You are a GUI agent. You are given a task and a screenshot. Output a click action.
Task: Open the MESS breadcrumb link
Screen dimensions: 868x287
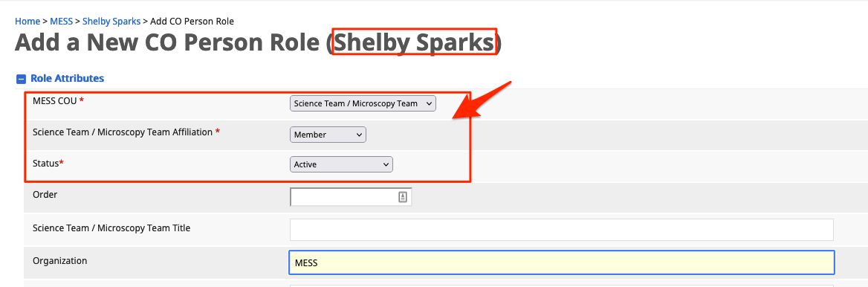click(62, 22)
